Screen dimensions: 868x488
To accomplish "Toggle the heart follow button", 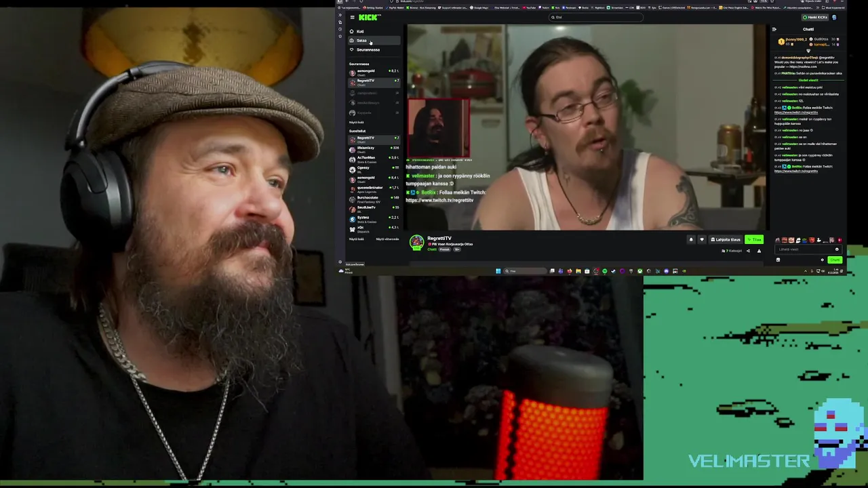I will 702,239.
